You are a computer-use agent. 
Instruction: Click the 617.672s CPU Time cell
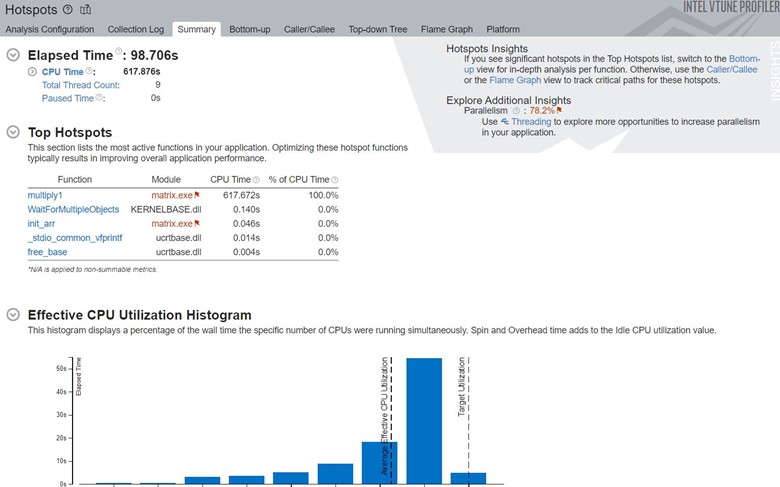[x=241, y=195]
